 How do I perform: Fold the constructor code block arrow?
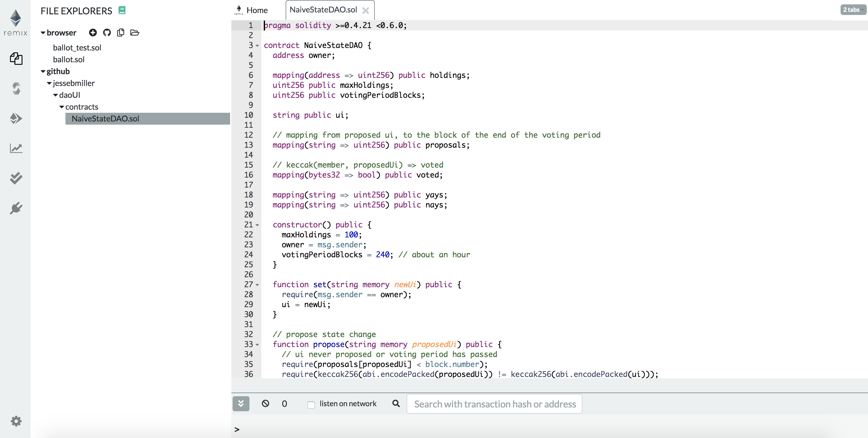[258, 225]
